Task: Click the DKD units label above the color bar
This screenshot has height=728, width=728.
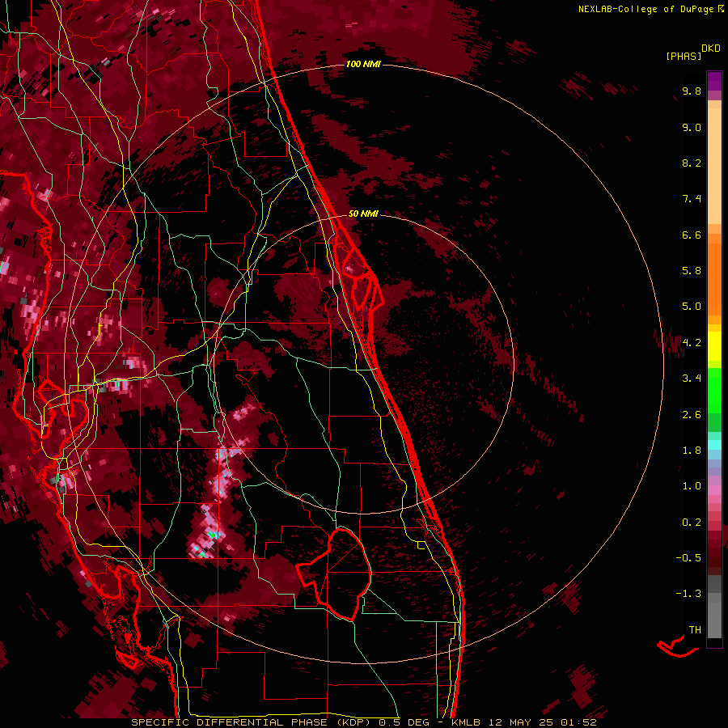Action: click(711, 49)
